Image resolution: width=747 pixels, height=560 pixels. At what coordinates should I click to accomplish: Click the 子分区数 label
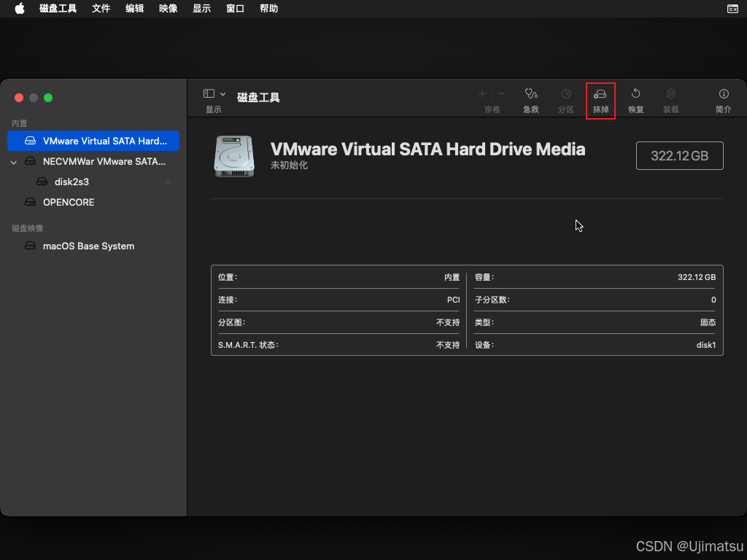pos(492,300)
